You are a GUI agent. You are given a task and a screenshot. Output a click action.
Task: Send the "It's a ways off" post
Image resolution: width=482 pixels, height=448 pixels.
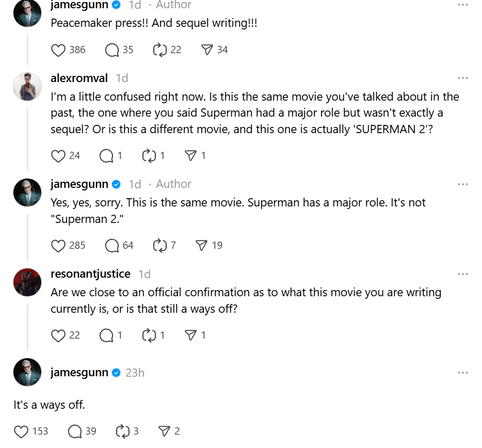click(164, 431)
